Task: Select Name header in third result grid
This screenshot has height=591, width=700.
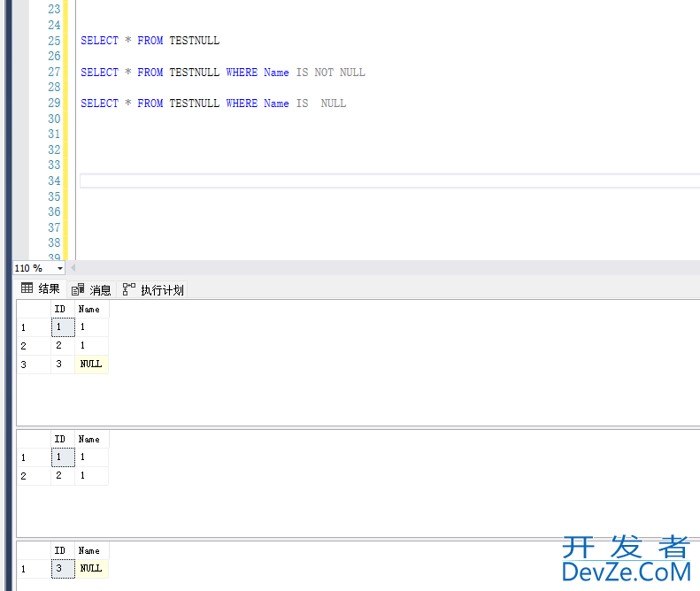Action: pos(91,551)
